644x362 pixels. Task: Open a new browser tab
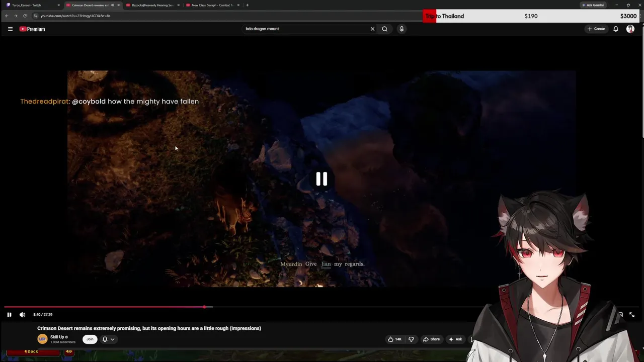pos(247,5)
